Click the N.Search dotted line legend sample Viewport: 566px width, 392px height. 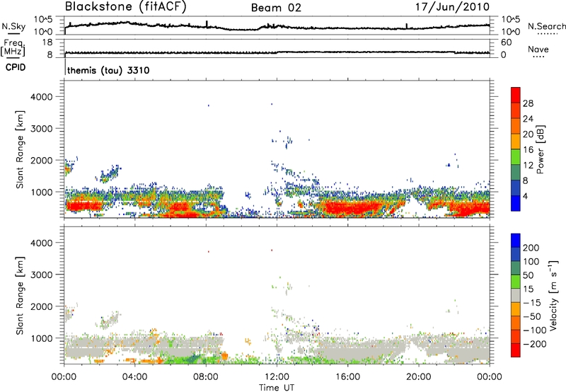click(547, 33)
